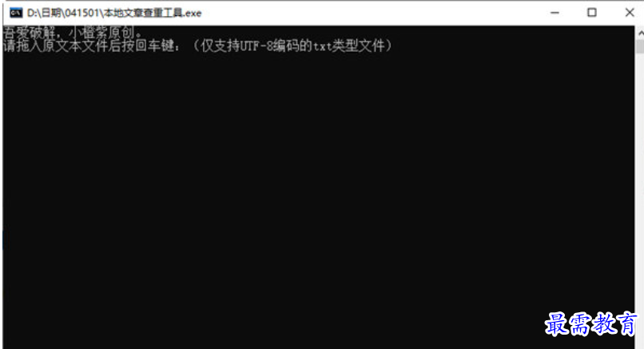Viewport: 644px width, 349px height.
Task: Click the scrollbar up arrow
Action: pyautogui.click(x=640, y=33)
